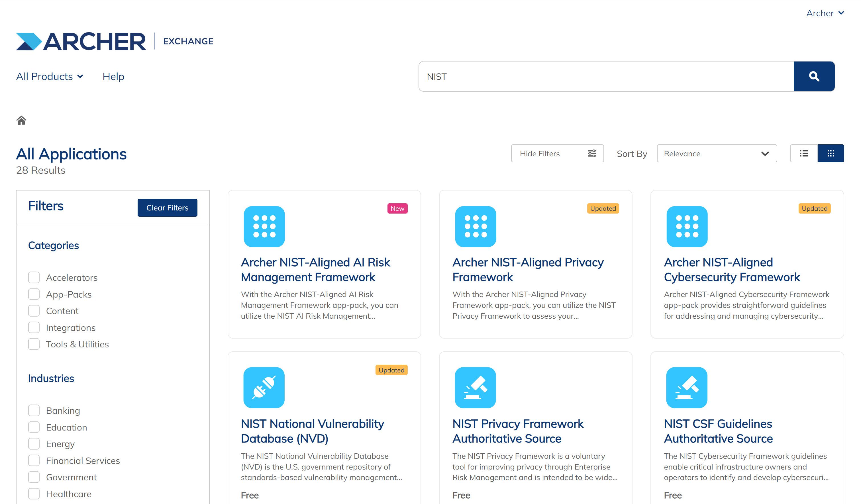Expand the All Products menu
Image resolution: width=861 pixels, height=504 pixels.
50,76
